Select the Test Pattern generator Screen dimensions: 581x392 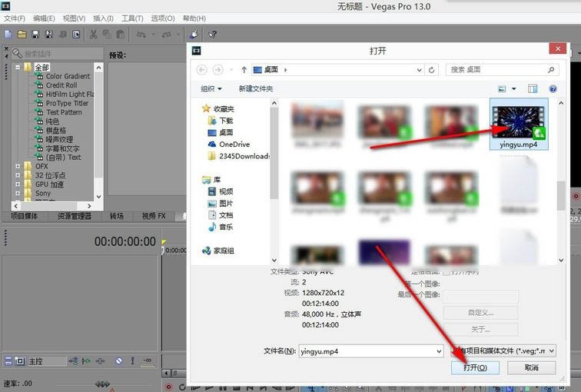pos(64,112)
